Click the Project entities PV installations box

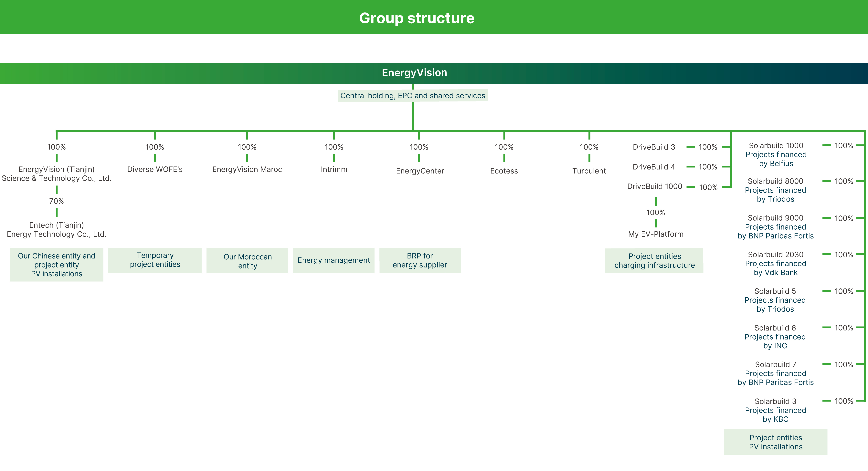[775, 442]
